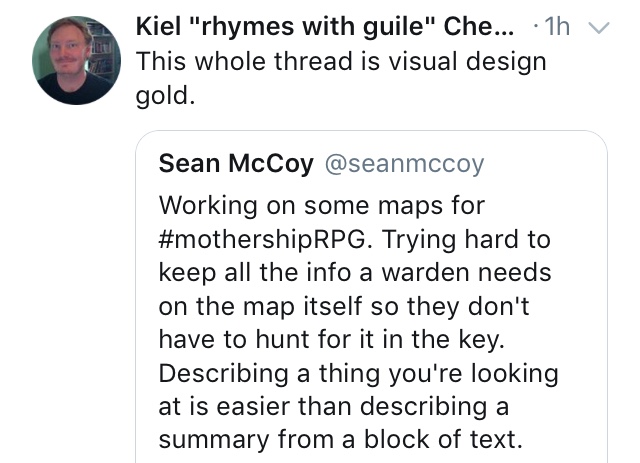Open the Kiel "rhymes with guile" display name
640x463 pixels.
[325, 27]
